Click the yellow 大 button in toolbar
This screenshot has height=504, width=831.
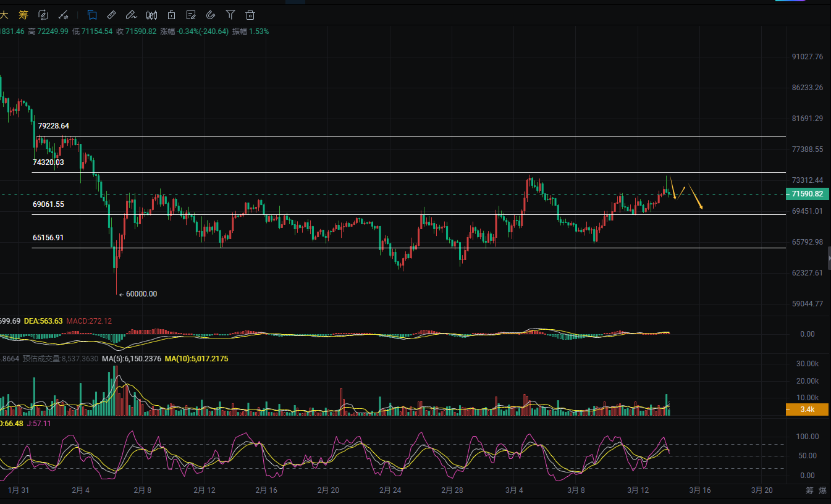(x=5, y=14)
